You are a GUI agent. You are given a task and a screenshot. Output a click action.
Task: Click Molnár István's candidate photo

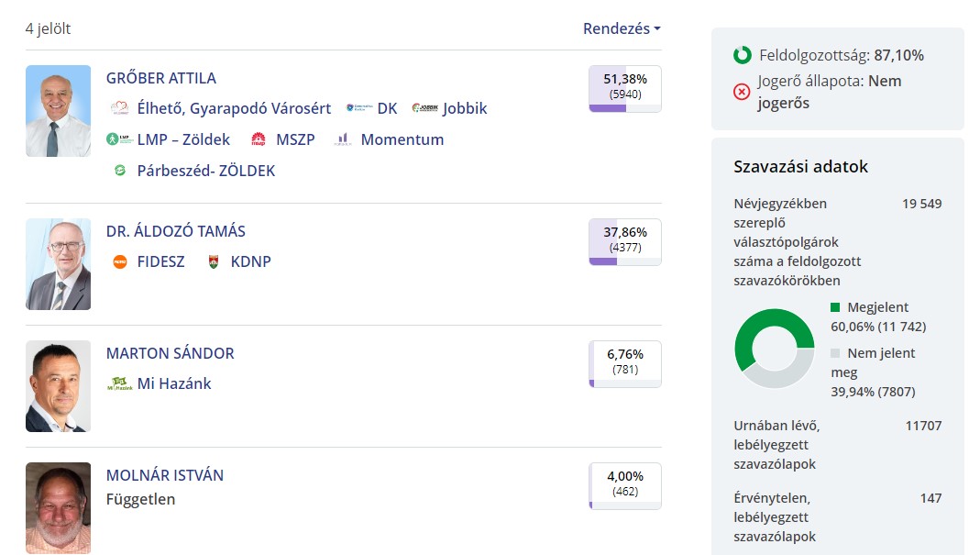click(x=59, y=507)
